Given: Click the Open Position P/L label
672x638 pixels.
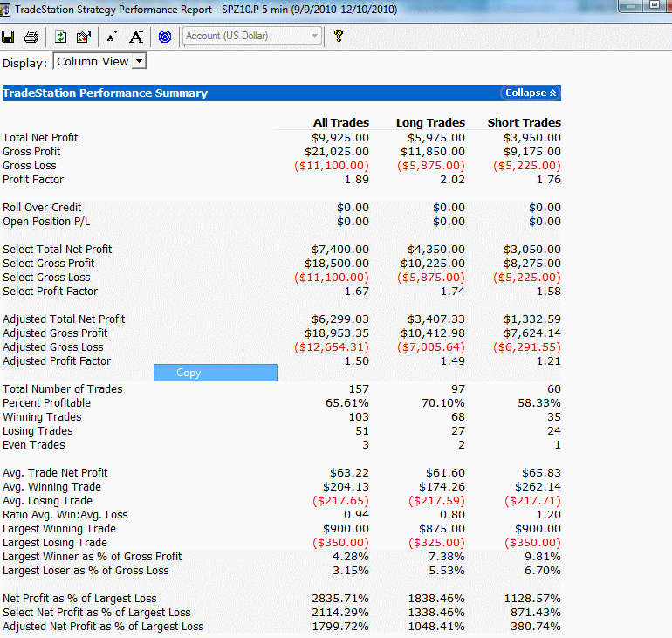Looking at the screenshot, I should (46, 222).
